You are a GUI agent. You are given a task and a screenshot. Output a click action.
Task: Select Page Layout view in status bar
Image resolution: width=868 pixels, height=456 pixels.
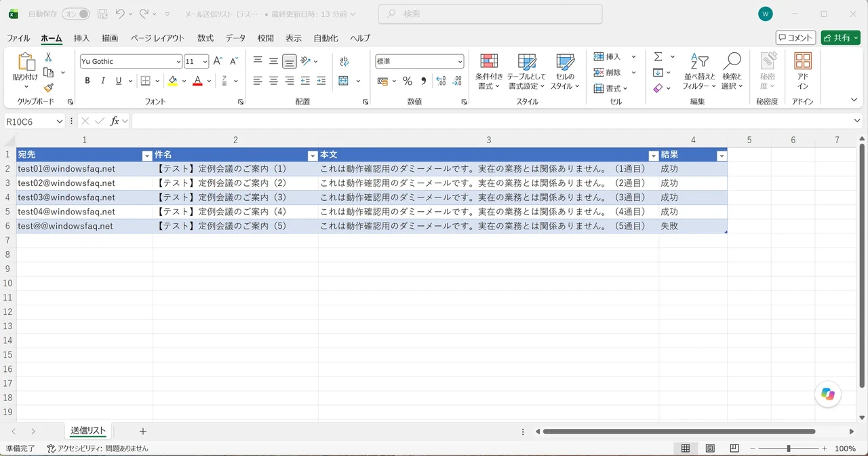coord(710,449)
